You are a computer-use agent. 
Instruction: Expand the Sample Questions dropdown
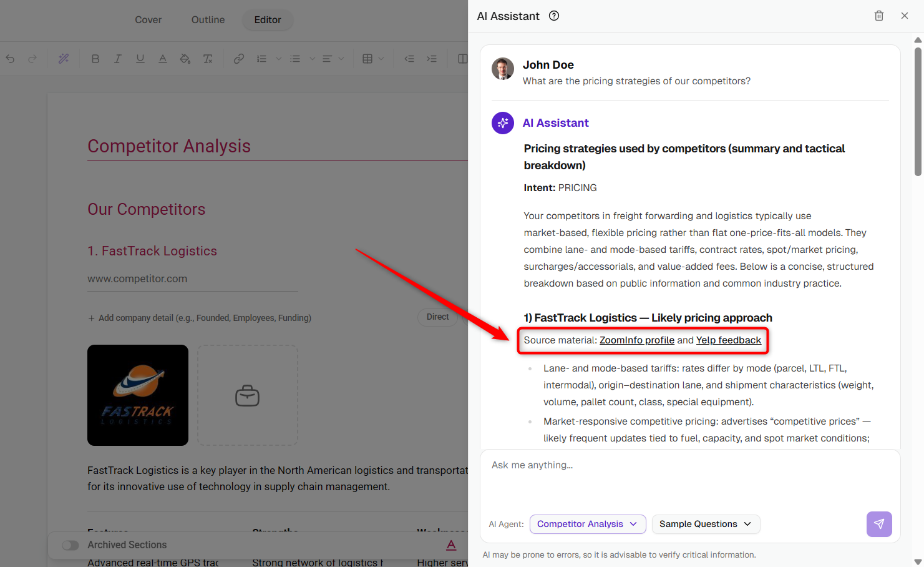[x=706, y=524]
